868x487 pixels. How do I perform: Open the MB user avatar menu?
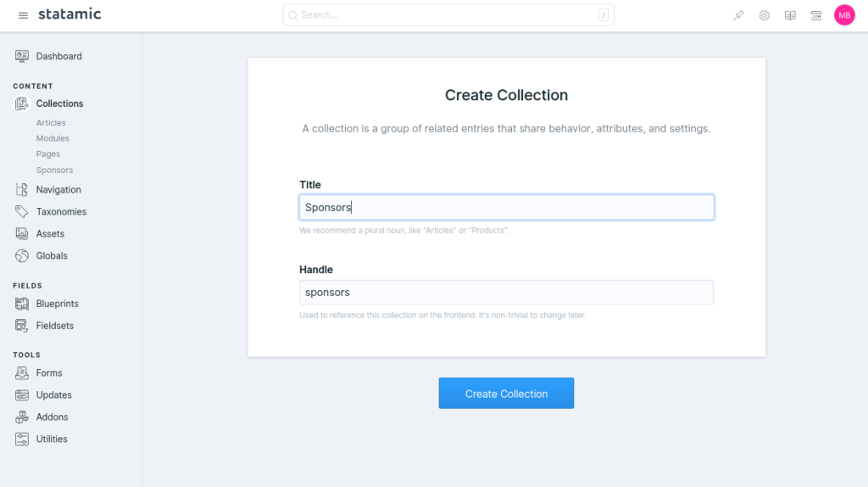[844, 15]
